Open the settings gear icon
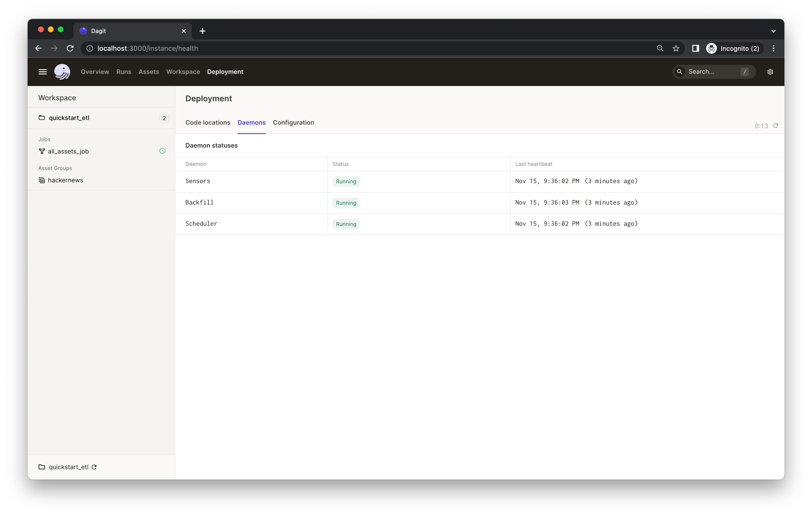The image size is (812, 516). point(770,72)
